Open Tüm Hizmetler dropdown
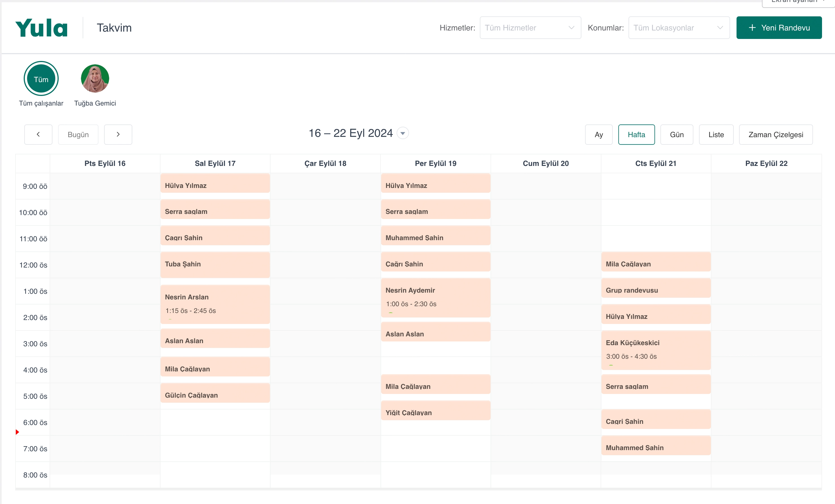Screen dimensions: 835x504 [x=530, y=28]
